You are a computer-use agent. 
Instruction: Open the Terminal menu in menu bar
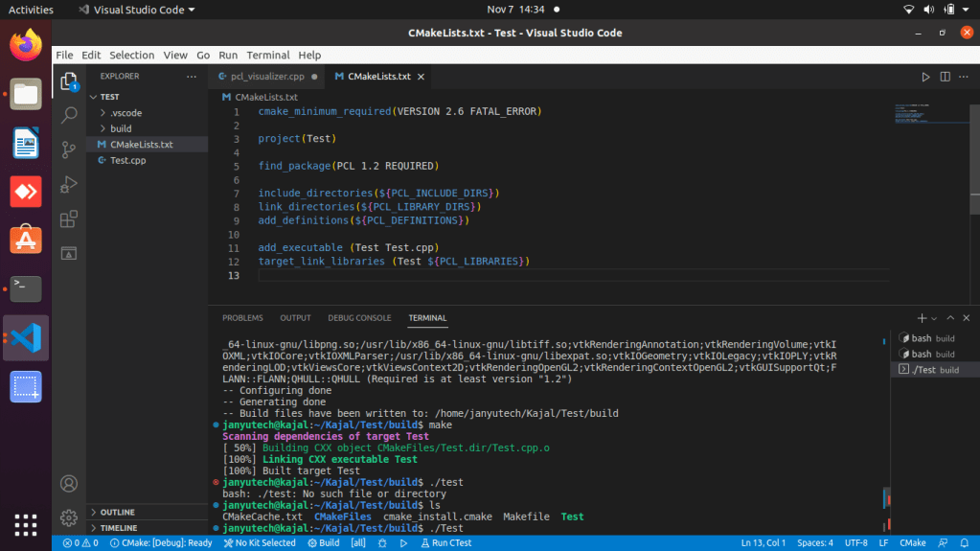[x=267, y=56]
